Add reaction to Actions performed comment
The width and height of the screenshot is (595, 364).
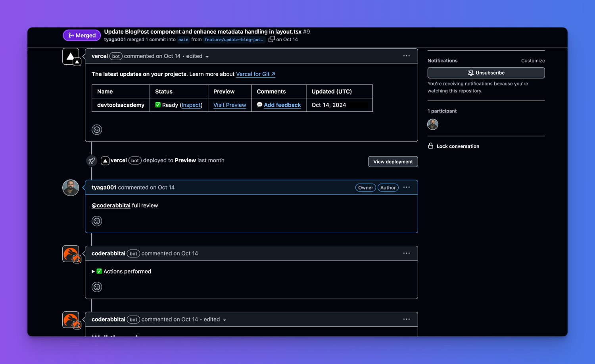97,287
